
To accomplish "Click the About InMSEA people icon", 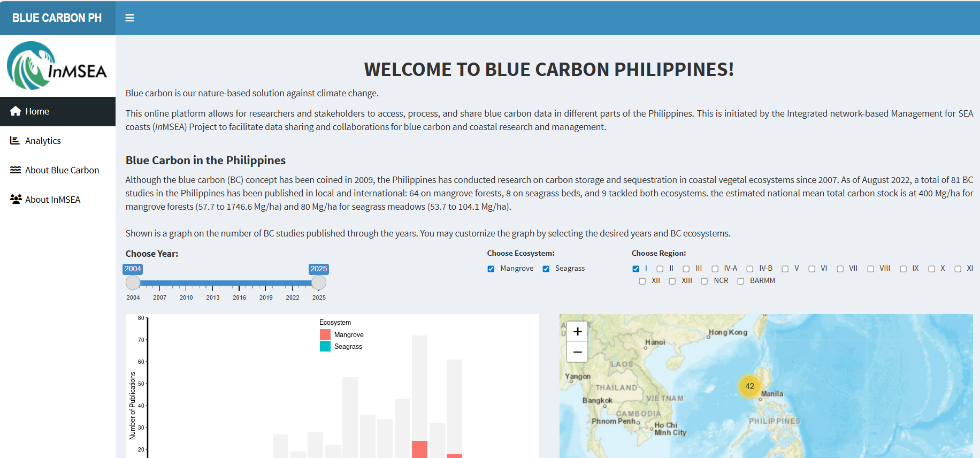I will [16, 199].
